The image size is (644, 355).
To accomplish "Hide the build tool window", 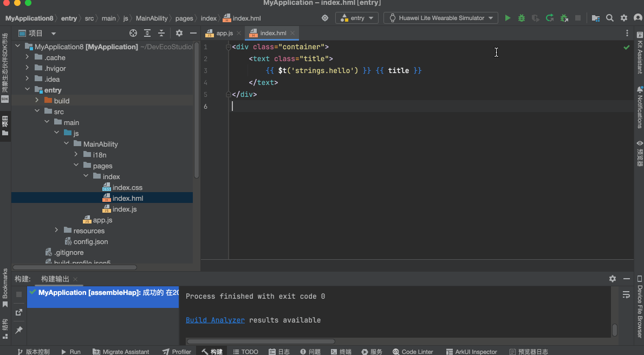I will [626, 279].
